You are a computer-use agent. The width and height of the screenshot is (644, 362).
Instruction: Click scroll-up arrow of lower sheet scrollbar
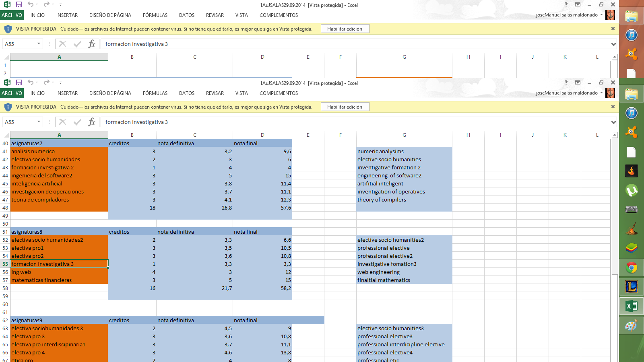point(614,135)
